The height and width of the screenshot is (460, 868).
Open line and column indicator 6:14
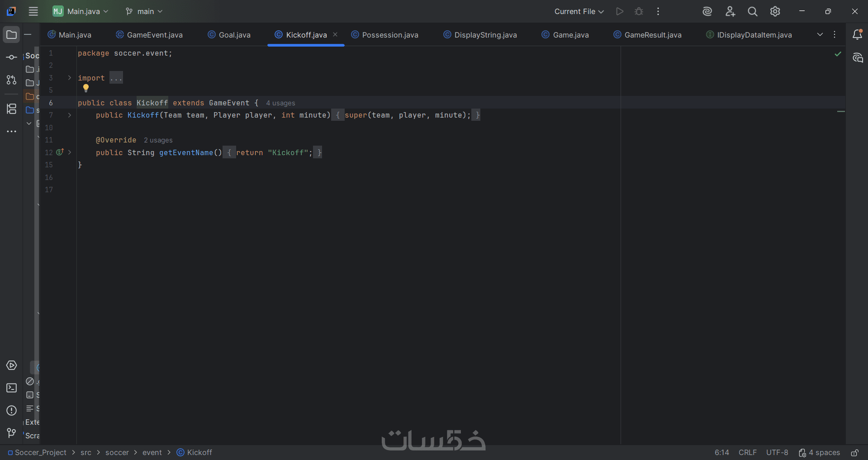(722, 453)
